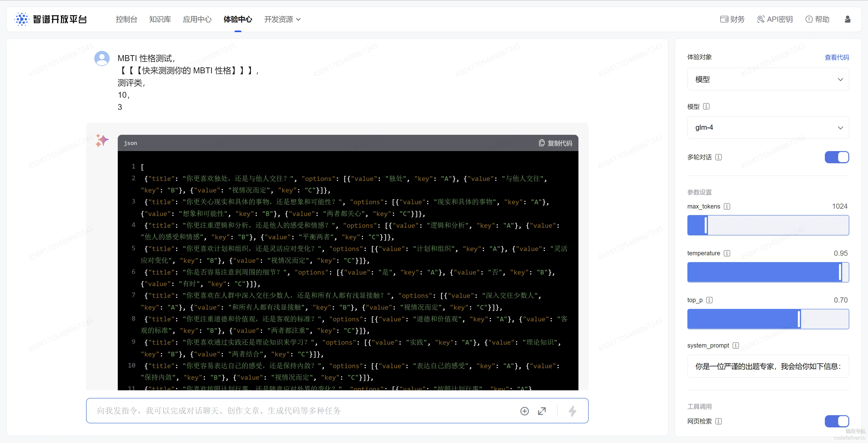Click info icon next to max_tokens
Screen dimensions: 868x443
[727, 206]
